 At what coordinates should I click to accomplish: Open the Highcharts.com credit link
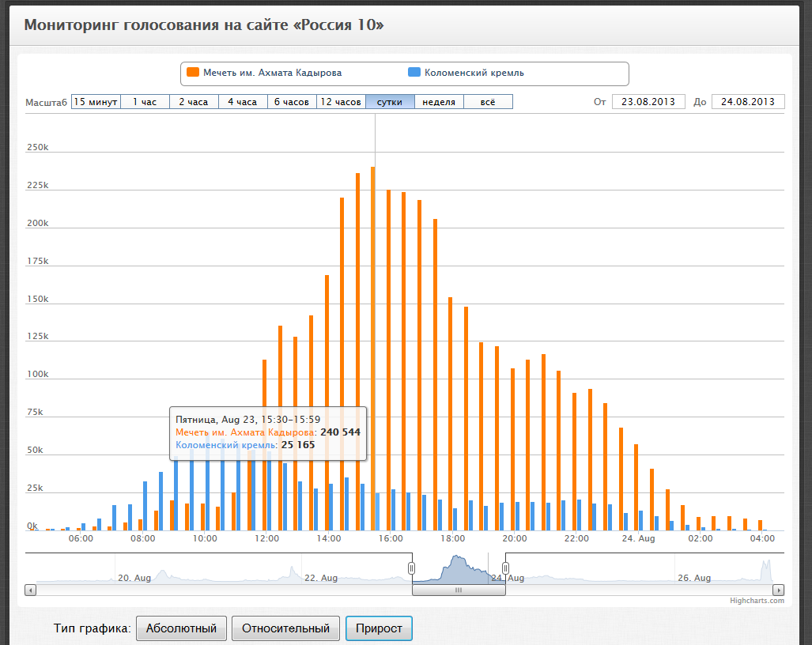click(757, 601)
